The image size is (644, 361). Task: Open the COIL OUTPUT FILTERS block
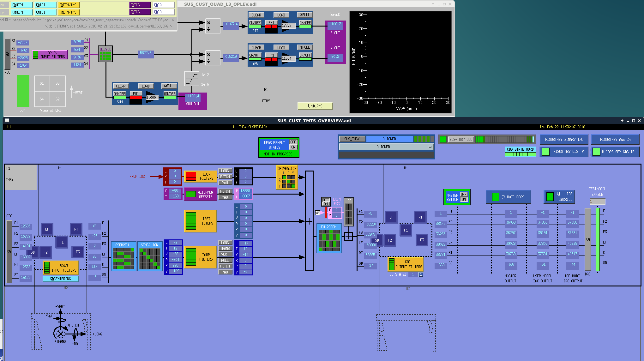click(x=405, y=264)
